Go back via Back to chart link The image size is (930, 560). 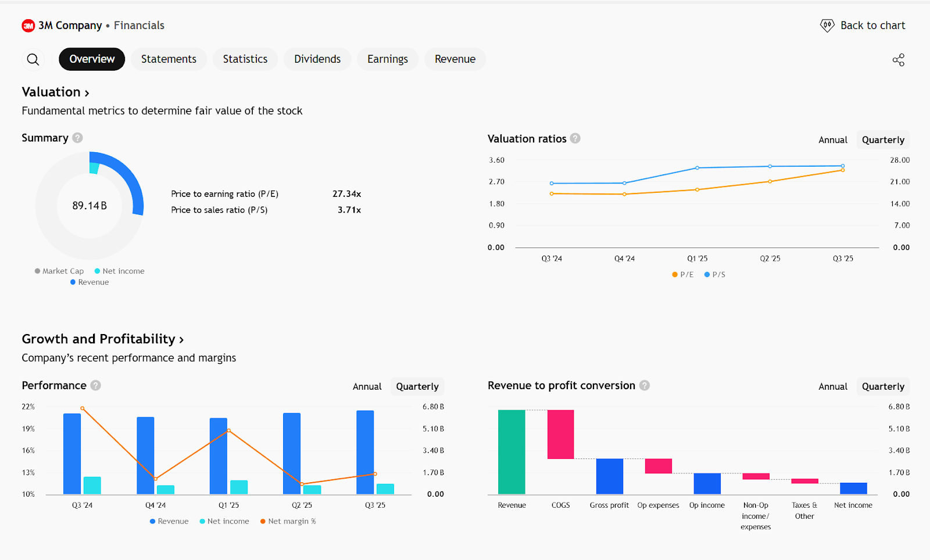point(872,26)
